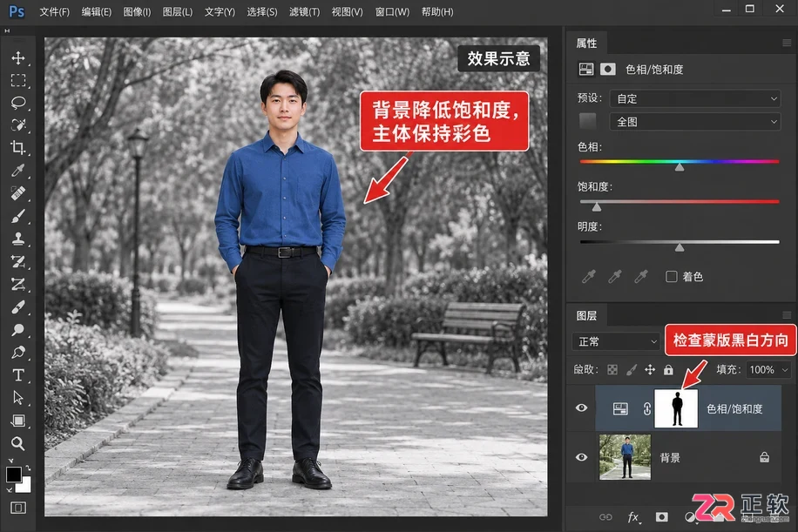The height and width of the screenshot is (532, 798).
Task: Select the Zoom tool
Action: coord(18,443)
